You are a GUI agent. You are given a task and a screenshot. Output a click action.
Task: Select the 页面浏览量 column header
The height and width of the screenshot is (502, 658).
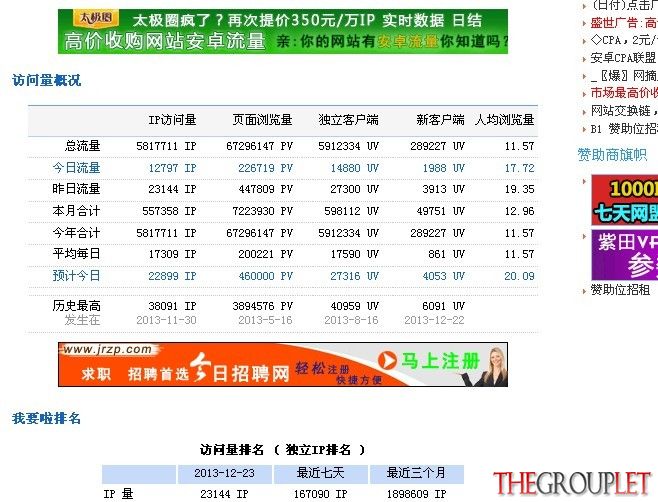tap(262, 120)
